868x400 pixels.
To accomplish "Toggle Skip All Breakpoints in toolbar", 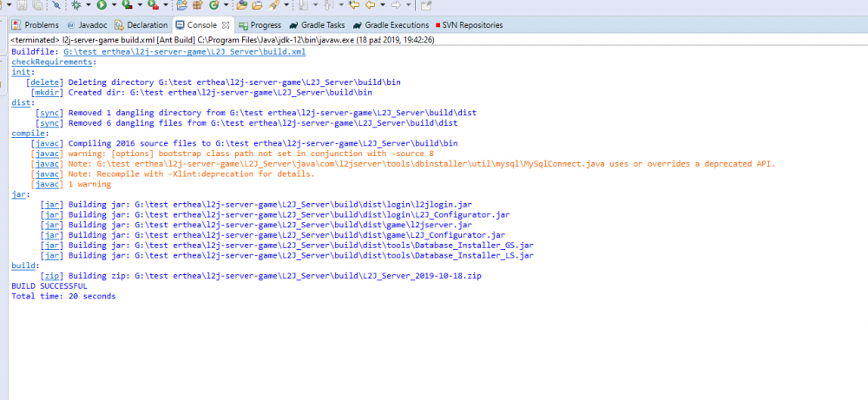I will pos(56,5).
